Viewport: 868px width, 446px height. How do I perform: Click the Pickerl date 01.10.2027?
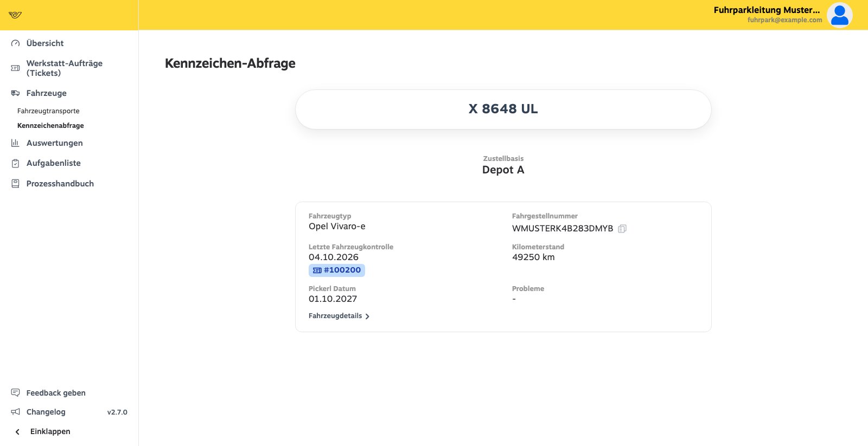pyautogui.click(x=333, y=299)
